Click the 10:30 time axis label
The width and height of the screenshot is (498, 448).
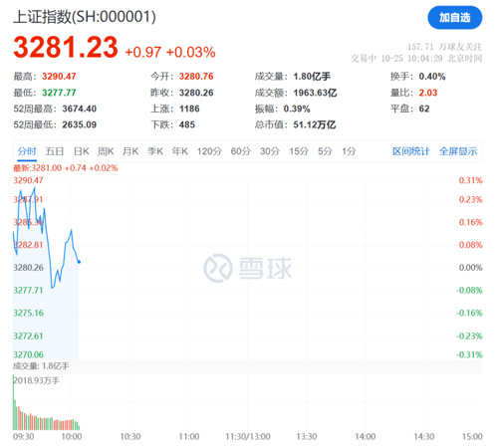pos(130,437)
